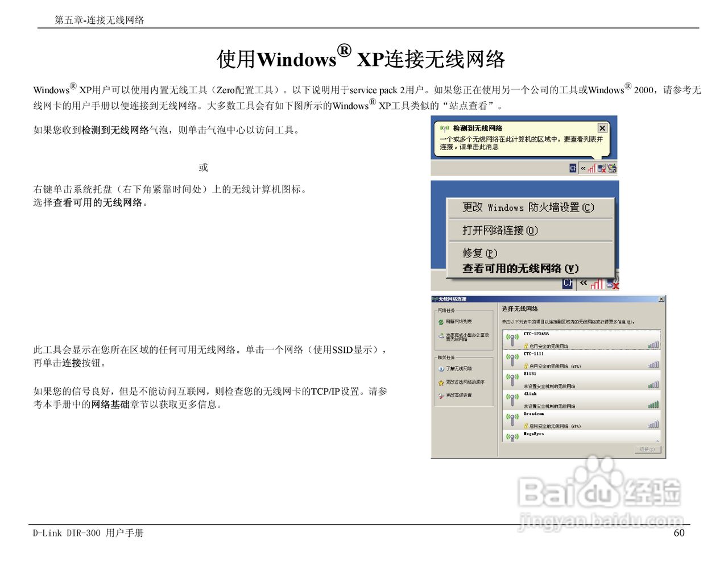
Task: Click the antenna icon of network E1131
Action: [x=512, y=379]
